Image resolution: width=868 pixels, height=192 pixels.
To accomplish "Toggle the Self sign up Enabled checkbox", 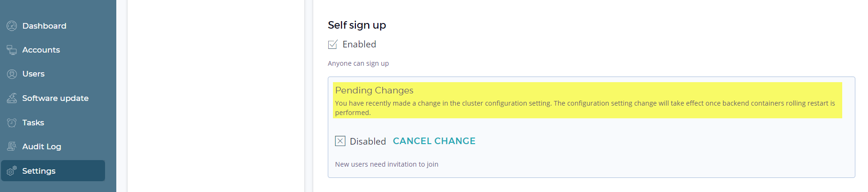I will click(332, 45).
